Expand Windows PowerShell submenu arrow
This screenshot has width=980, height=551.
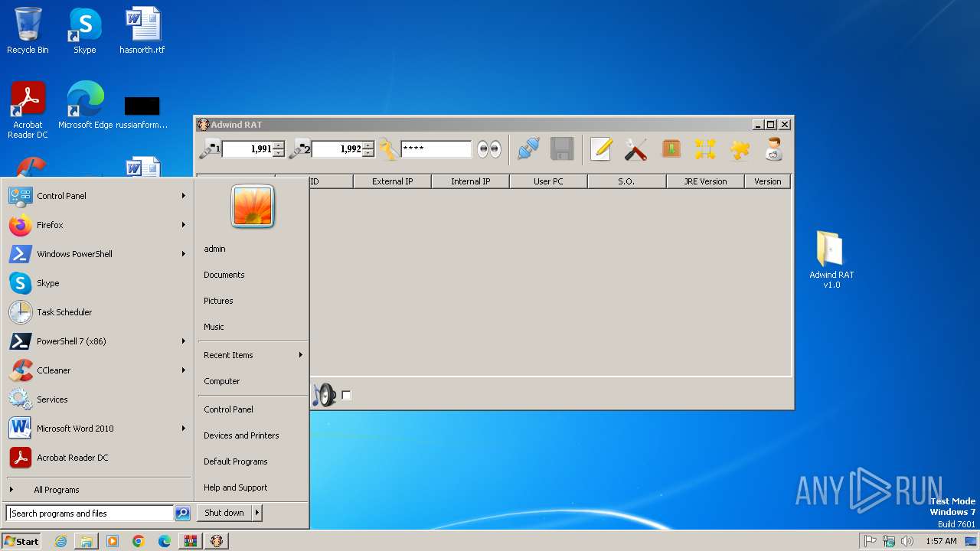click(x=184, y=254)
